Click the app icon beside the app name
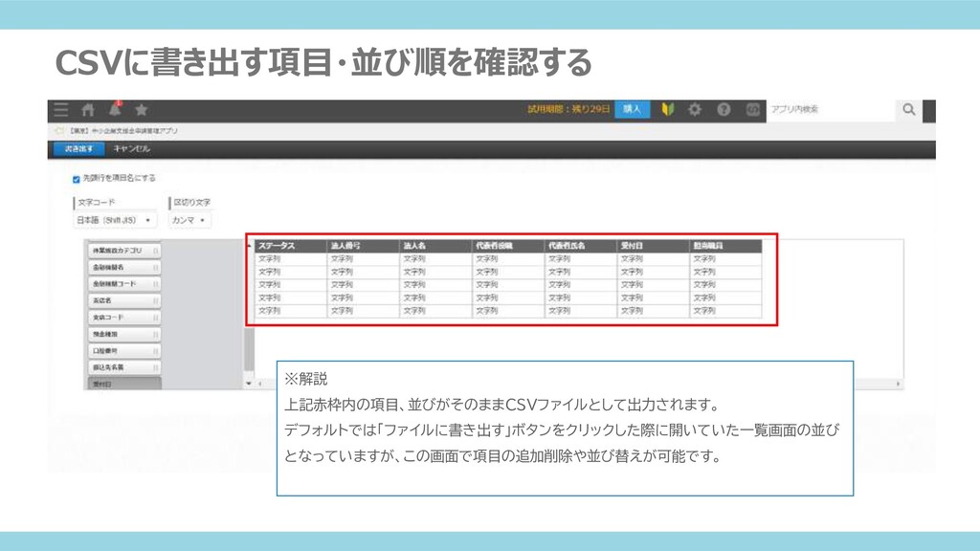Viewport: 980px width, 551px height. click(x=60, y=131)
